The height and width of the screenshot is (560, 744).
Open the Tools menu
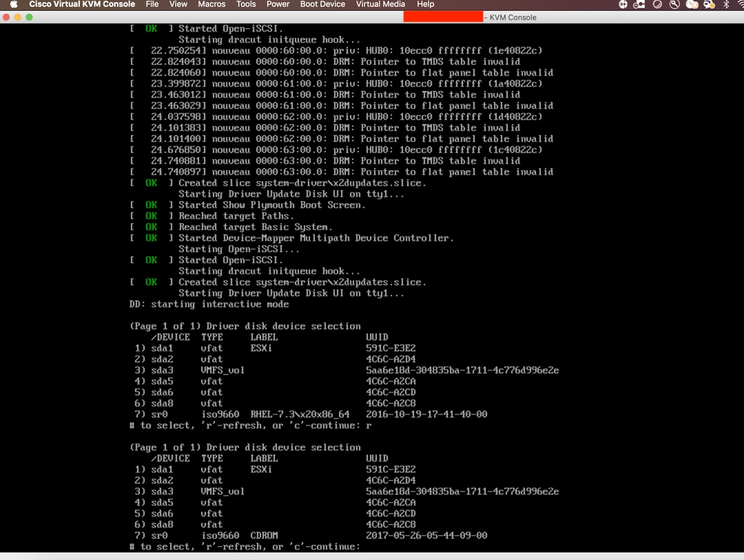(246, 4)
